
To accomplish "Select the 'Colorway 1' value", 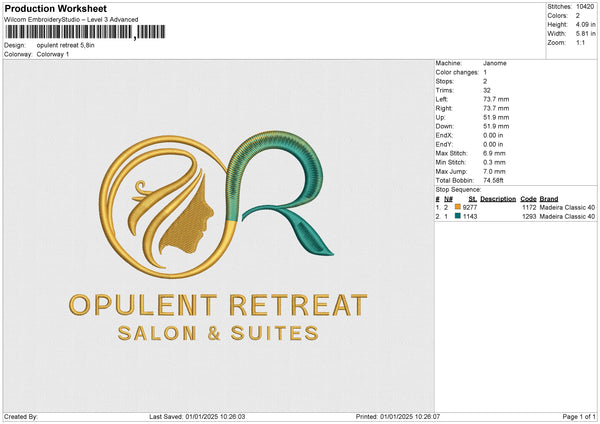I will point(53,54).
